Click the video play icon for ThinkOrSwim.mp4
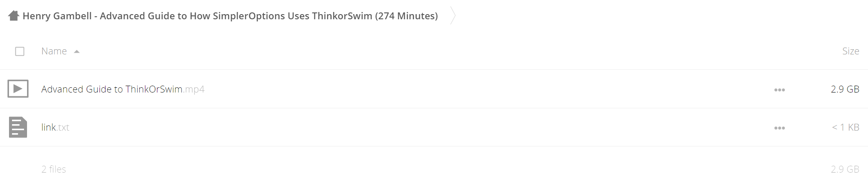 [18, 89]
